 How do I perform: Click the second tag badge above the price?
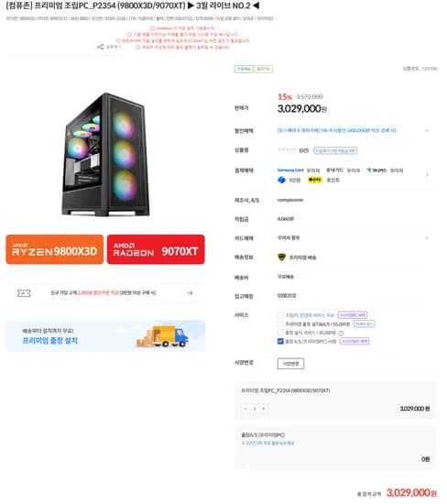(263, 69)
